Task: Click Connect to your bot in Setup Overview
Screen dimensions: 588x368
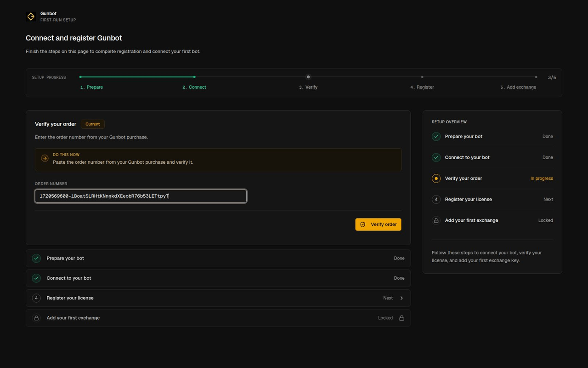Action: coord(467,157)
